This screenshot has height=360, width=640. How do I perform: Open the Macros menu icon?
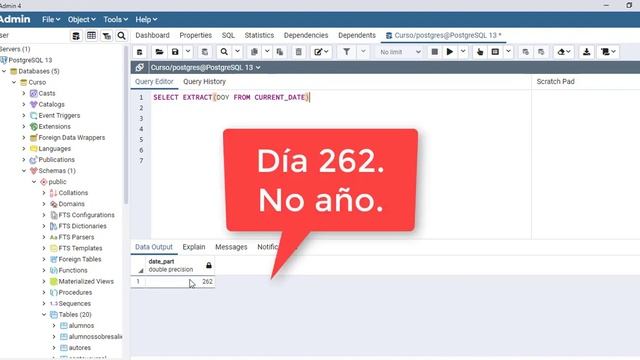tap(608, 52)
